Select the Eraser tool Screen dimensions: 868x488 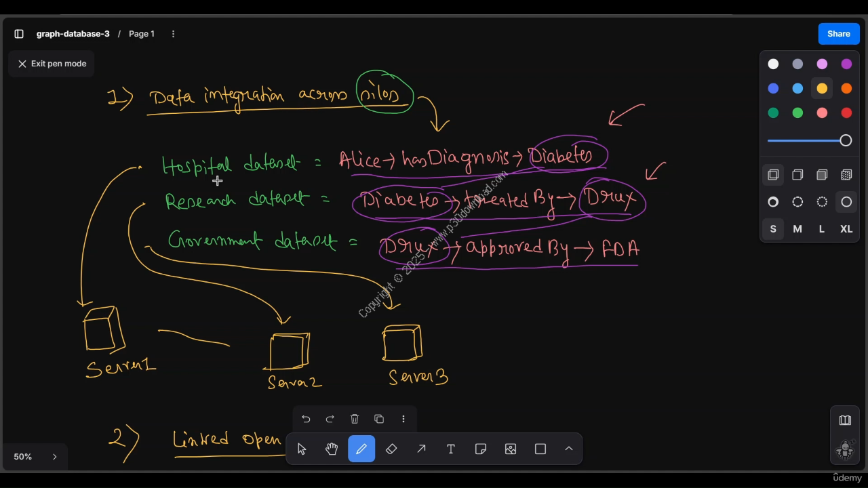pos(391,449)
